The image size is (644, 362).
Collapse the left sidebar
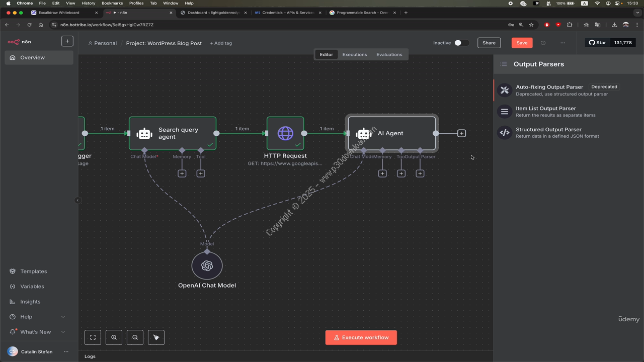pos(77,201)
